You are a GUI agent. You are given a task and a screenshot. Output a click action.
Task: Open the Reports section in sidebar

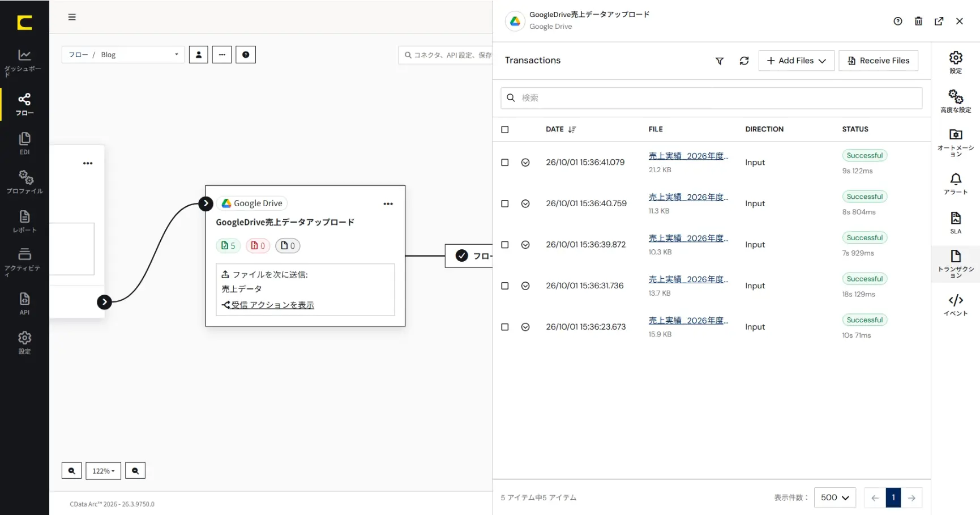pos(24,222)
